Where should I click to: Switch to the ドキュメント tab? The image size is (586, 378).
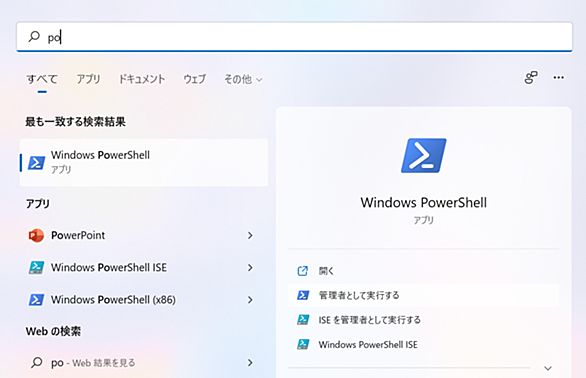(x=142, y=79)
